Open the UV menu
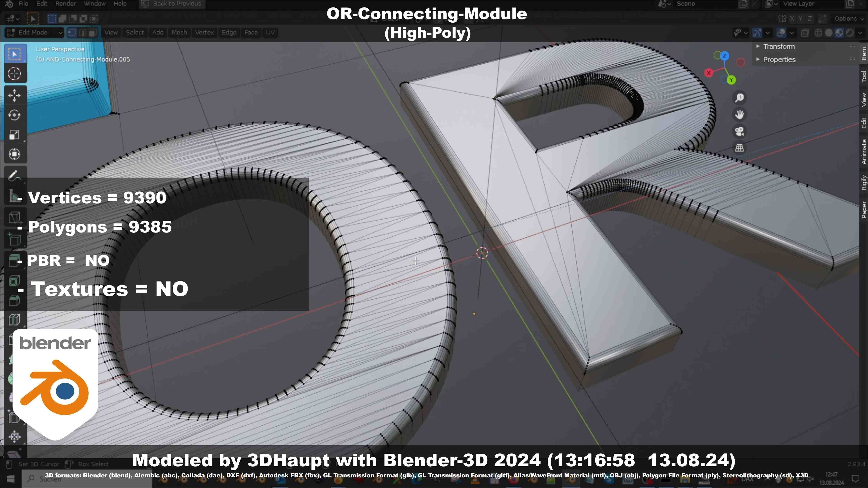868x488 pixels. 270,33
